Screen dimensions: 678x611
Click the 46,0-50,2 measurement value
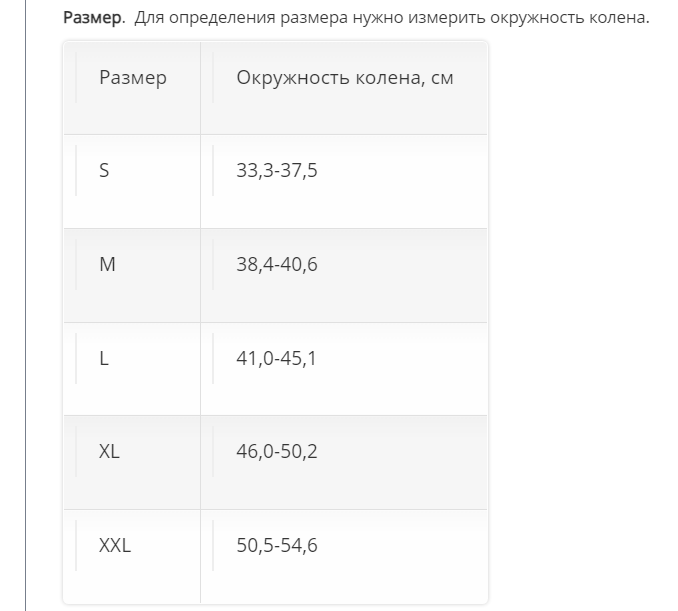(x=277, y=452)
